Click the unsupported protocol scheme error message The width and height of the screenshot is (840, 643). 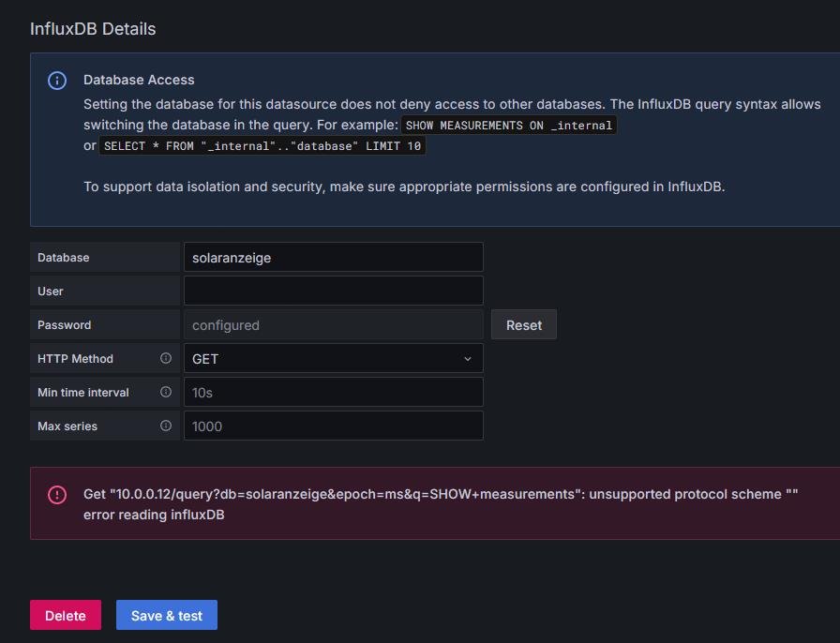pyautogui.click(x=440, y=494)
